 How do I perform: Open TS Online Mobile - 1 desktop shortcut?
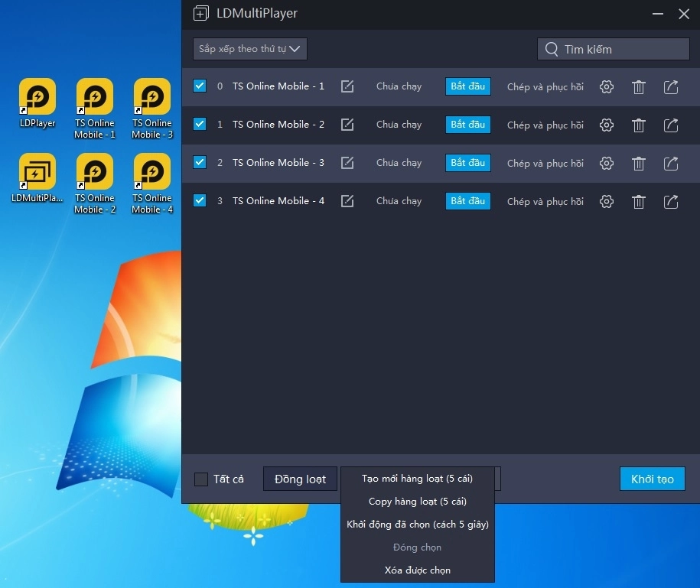(x=95, y=109)
